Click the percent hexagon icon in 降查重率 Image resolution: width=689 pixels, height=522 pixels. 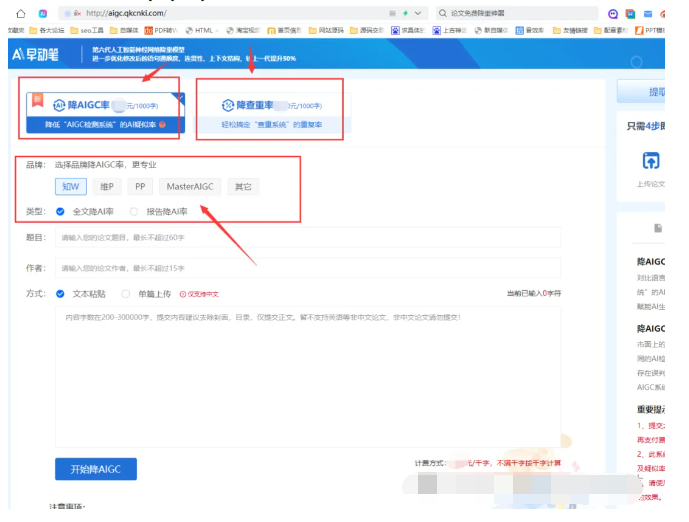tap(228, 105)
